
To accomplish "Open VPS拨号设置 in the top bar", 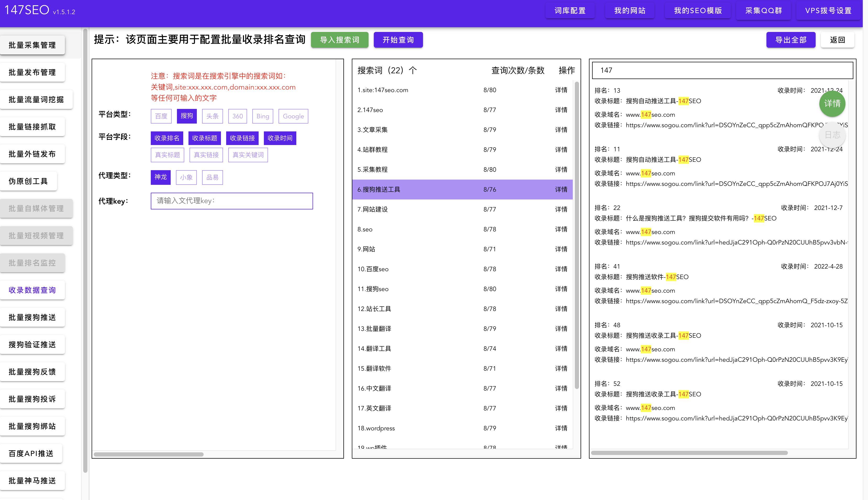I will click(828, 11).
